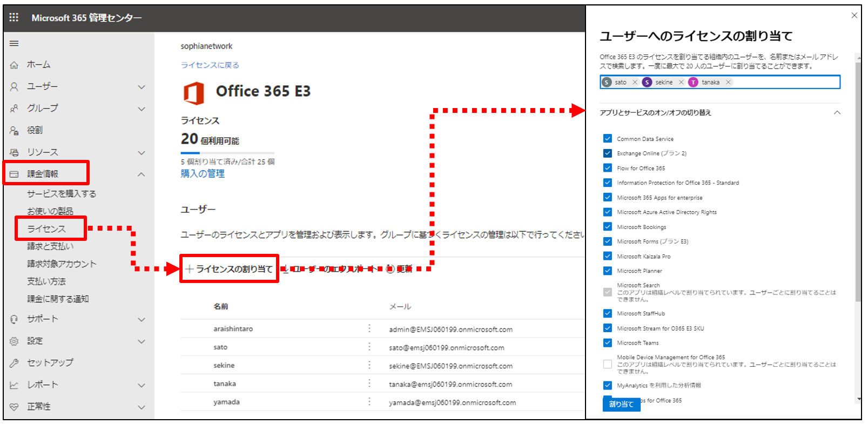This screenshot has height=424, width=868.
Task: Click the license usage progress bar
Action: (227, 153)
